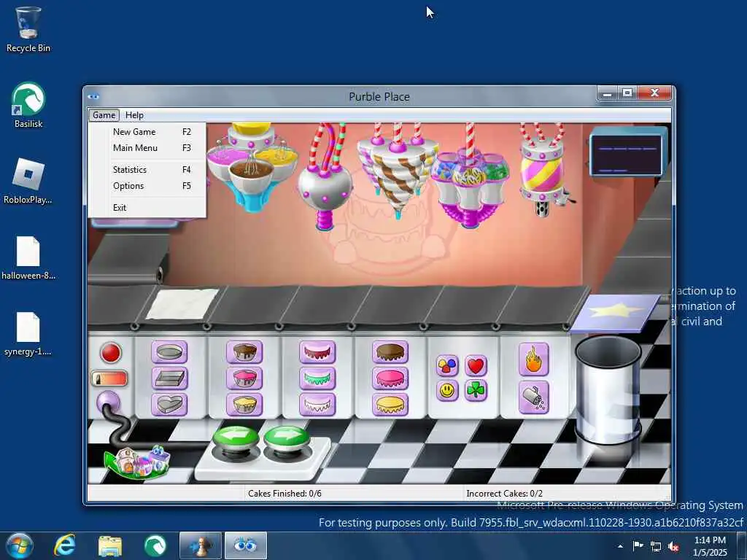Click the muted volume tray icon

[673, 546]
